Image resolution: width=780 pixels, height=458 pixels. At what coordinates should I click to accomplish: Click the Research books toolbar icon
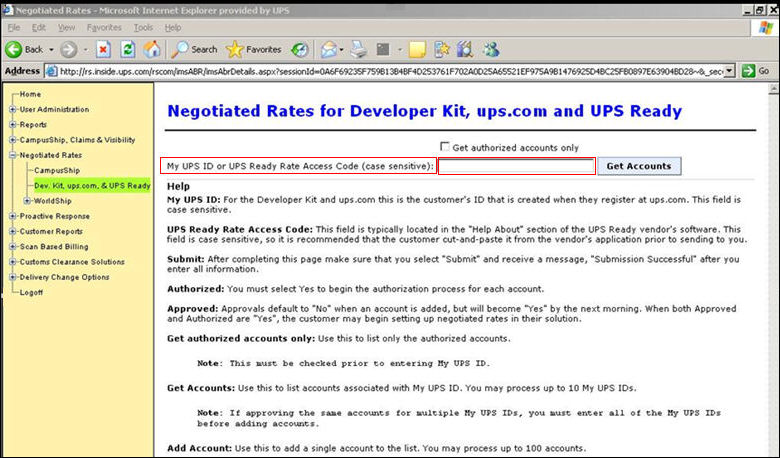465,49
